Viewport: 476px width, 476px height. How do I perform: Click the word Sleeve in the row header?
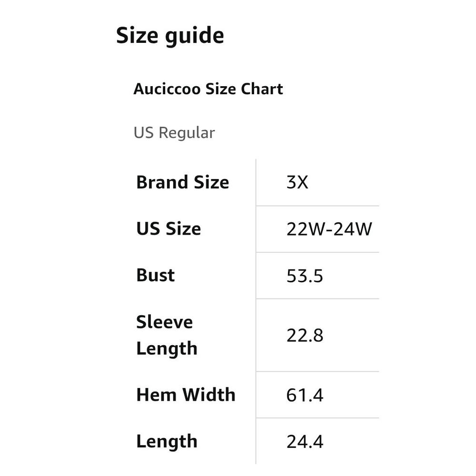click(165, 322)
